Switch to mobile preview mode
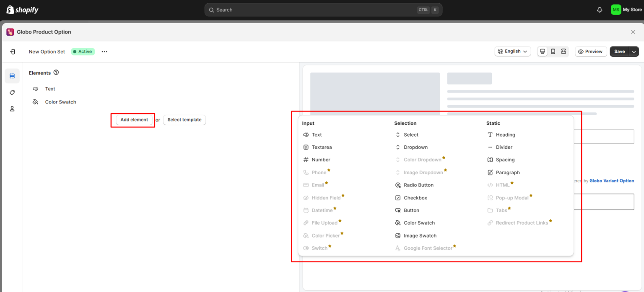Screen dimensions: 644x292 click(553, 51)
